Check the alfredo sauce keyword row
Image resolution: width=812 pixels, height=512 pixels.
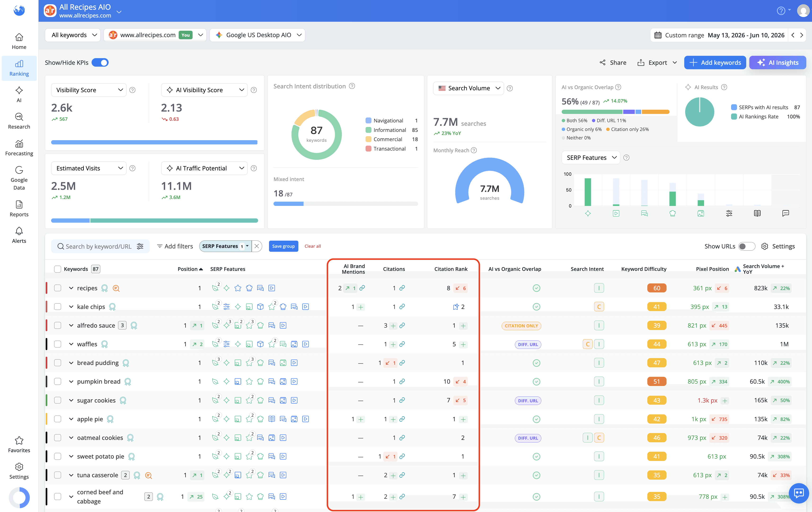(57, 325)
